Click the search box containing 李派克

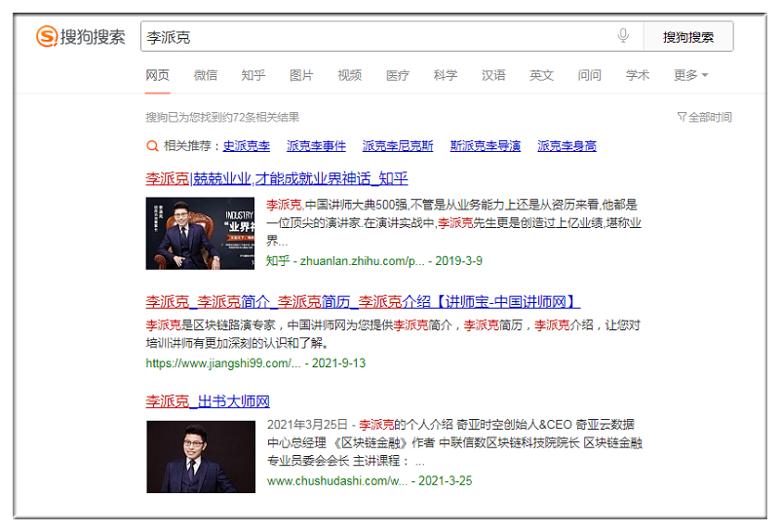click(375, 37)
